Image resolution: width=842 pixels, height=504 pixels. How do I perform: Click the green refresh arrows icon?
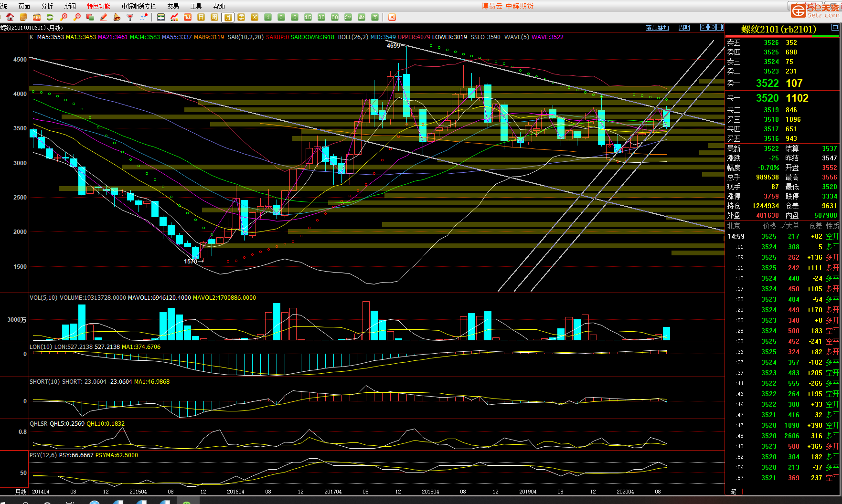coord(50,17)
